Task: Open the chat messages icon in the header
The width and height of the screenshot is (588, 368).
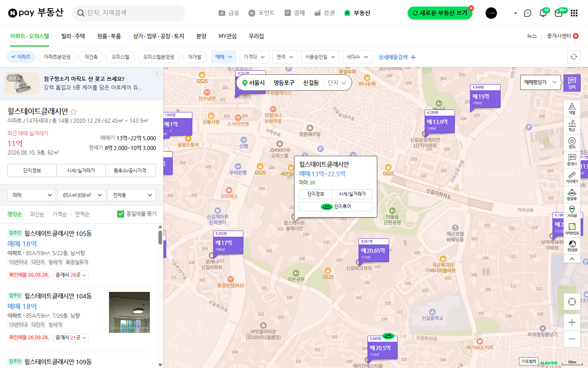Action: pos(527,13)
